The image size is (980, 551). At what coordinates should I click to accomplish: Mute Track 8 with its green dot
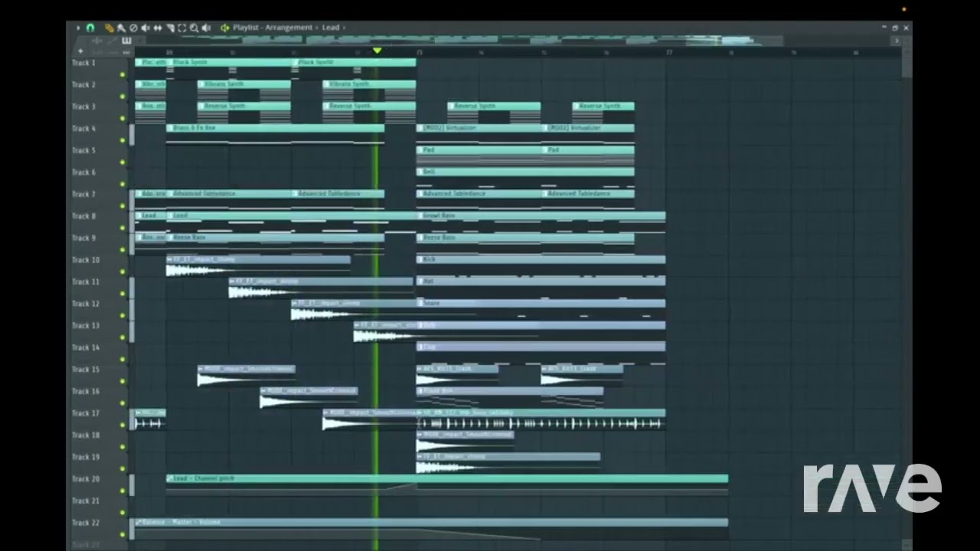(122, 228)
